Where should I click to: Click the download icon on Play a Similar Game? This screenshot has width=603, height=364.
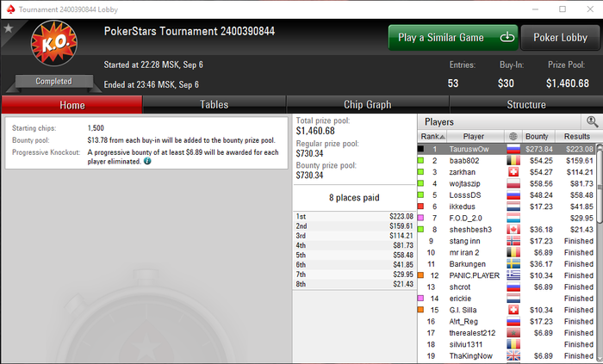[x=507, y=37]
